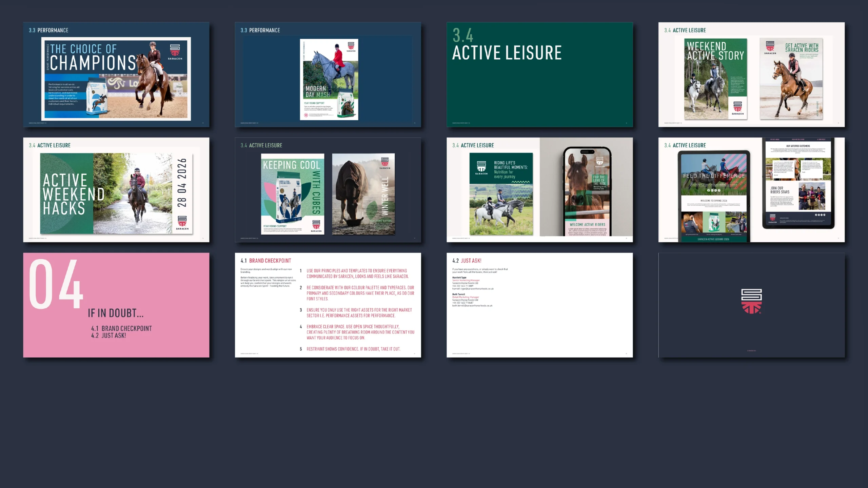This screenshot has height=488, width=868.
Task: Click the "Senior Marketing Manager" job title
Action: tap(466, 280)
